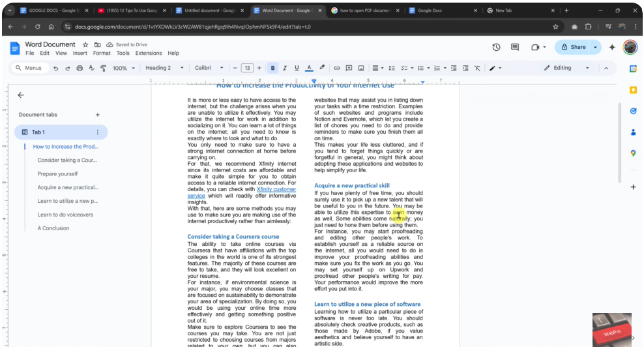The height and width of the screenshot is (347, 644).
Task: Increase the paragraph indent
Action: (465, 68)
